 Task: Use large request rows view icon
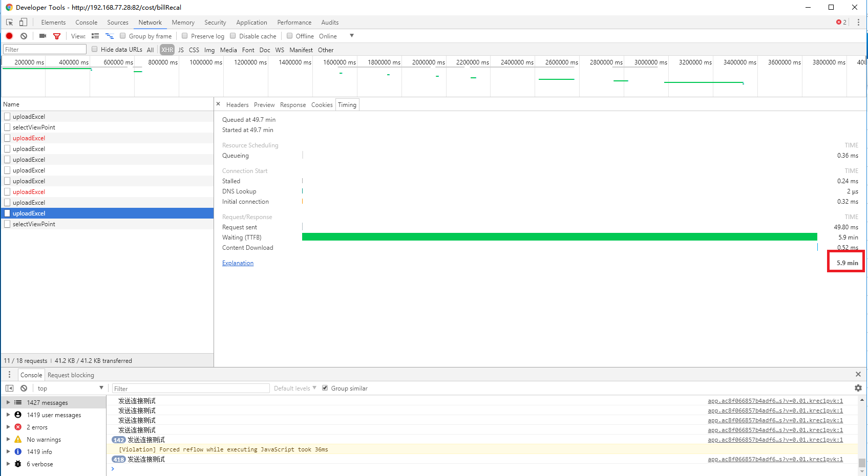pyautogui.click(x=95, y=36)
